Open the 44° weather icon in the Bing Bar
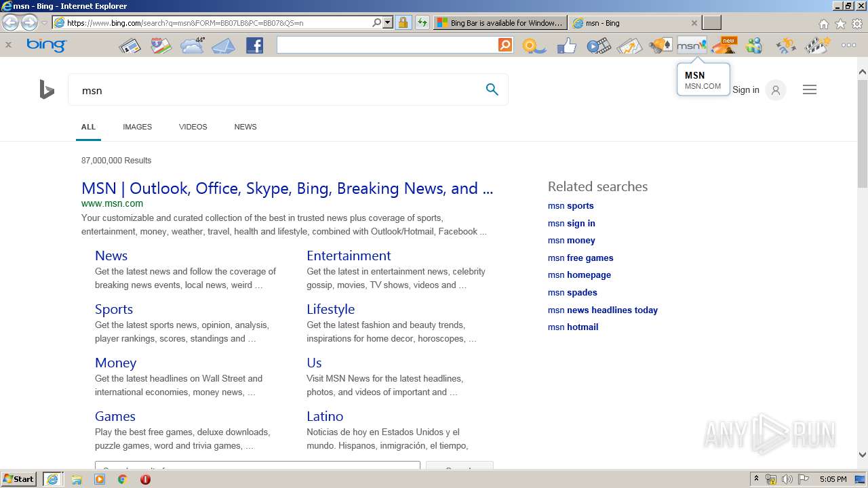Screen dimensions: 868x488 (x=192, y=45)
